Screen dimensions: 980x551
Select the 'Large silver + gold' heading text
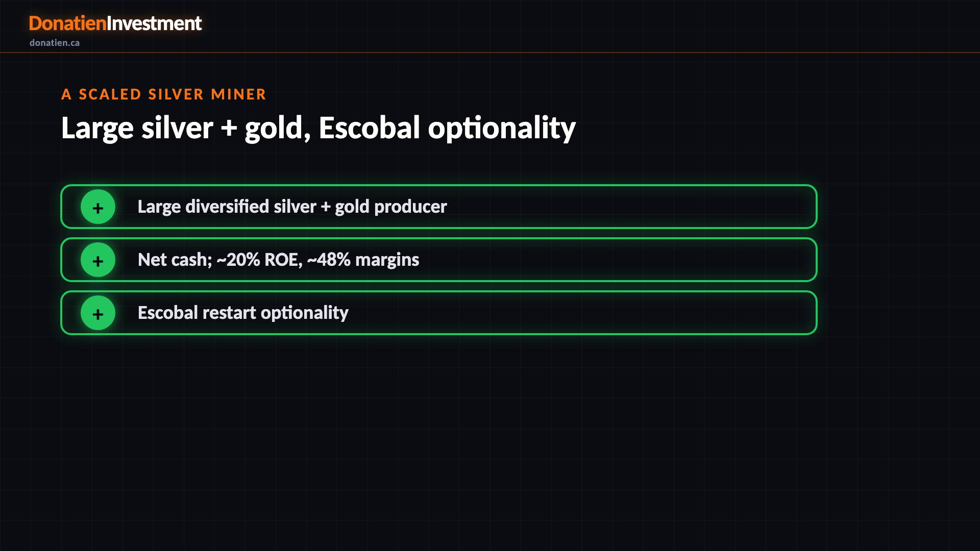[186, 128]
